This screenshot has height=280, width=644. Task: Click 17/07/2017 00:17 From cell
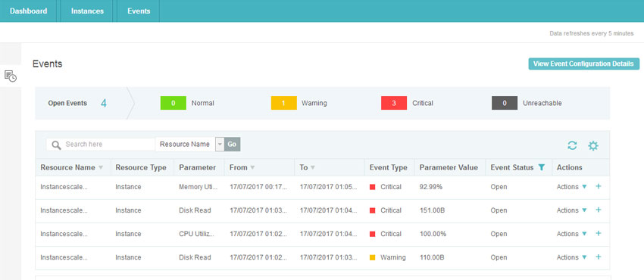pyautogui.click(x=259, y=187)
